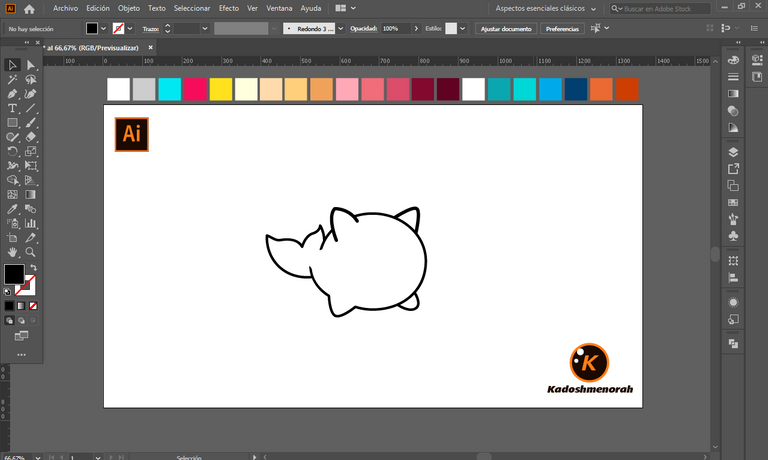The height and width of the screenshot is (460, 768).
Task: Swap fill and stroke colors arrow
Action: (x=33, y=267)
